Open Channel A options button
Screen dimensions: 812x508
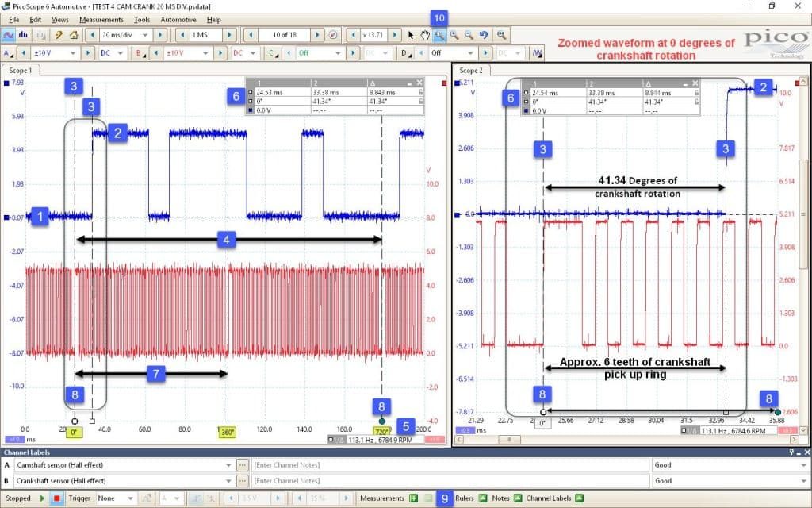click(8, 53)
